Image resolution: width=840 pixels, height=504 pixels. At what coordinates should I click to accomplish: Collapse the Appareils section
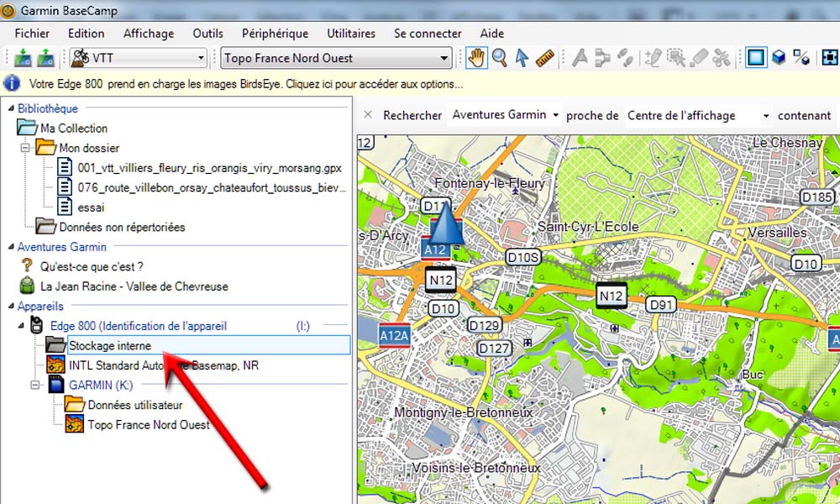(11, 307)
